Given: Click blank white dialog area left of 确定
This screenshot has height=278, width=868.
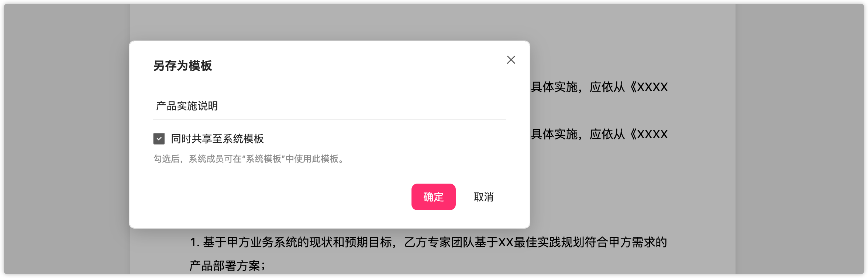Looking at the screenshot, I should 280,197.
